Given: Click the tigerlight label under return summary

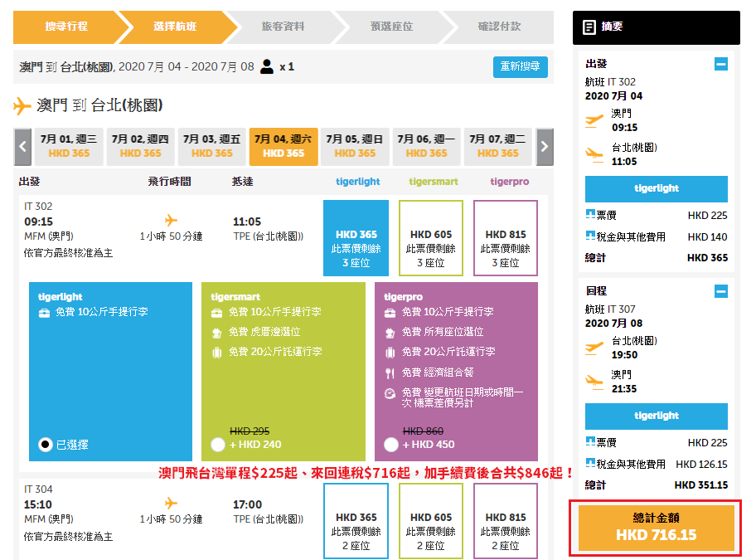Looking at the screenshot, I should 657,416.
